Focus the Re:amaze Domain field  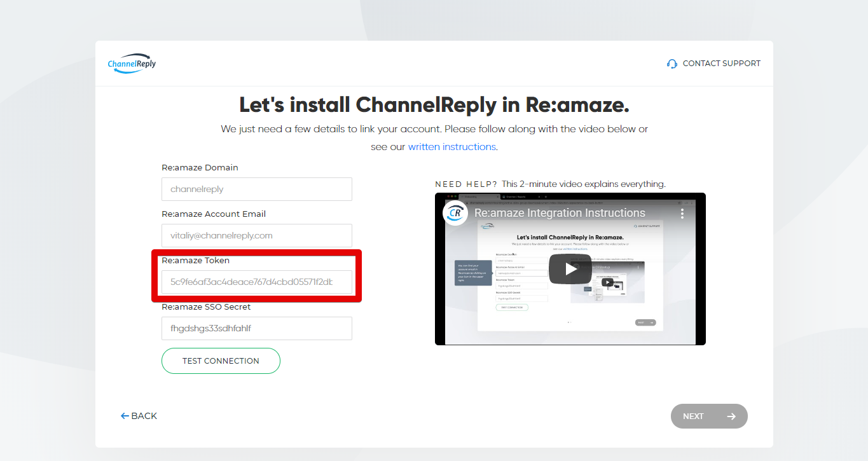coord(257,189)
